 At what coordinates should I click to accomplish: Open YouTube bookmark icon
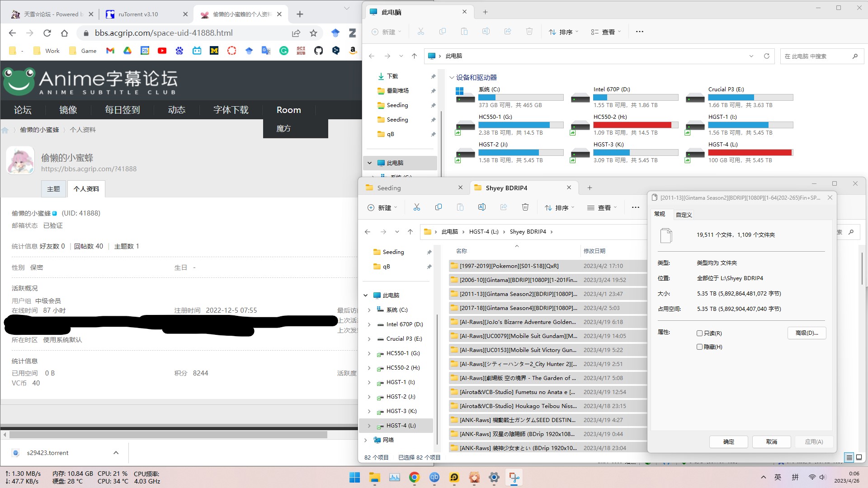(162, 51)
